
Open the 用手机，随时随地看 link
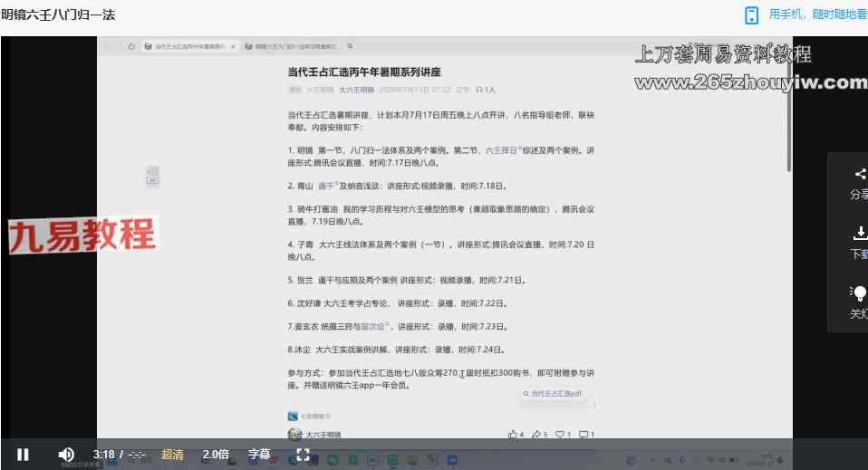817,14
